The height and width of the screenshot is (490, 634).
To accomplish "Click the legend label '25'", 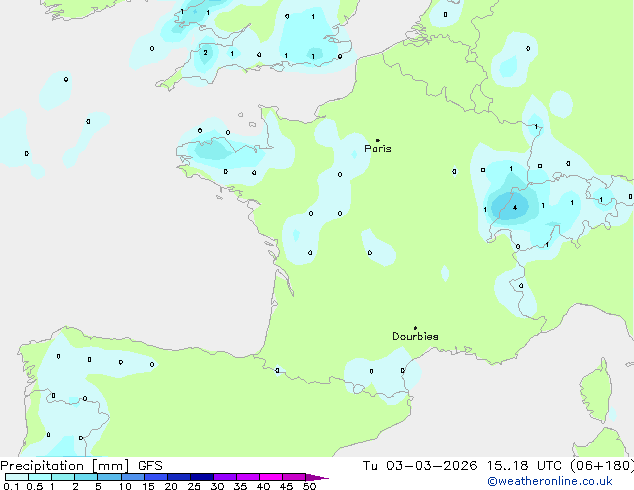I will click(194, 486).
